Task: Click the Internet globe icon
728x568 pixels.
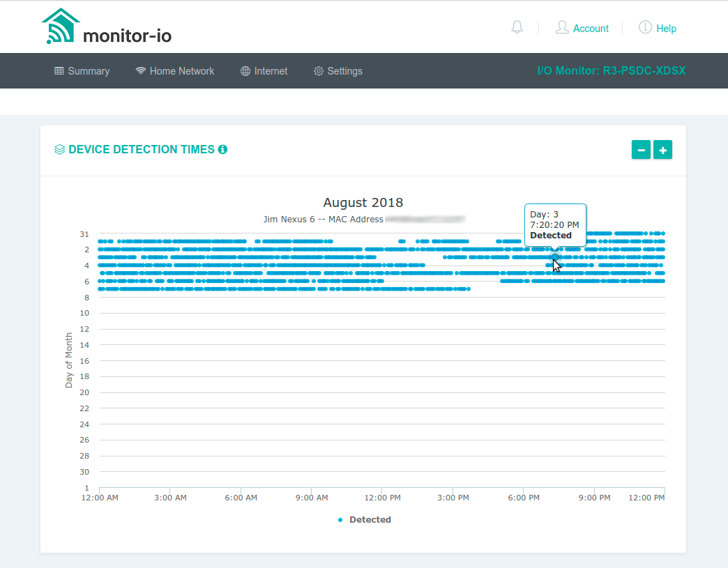Action: (x=245, y=70)
